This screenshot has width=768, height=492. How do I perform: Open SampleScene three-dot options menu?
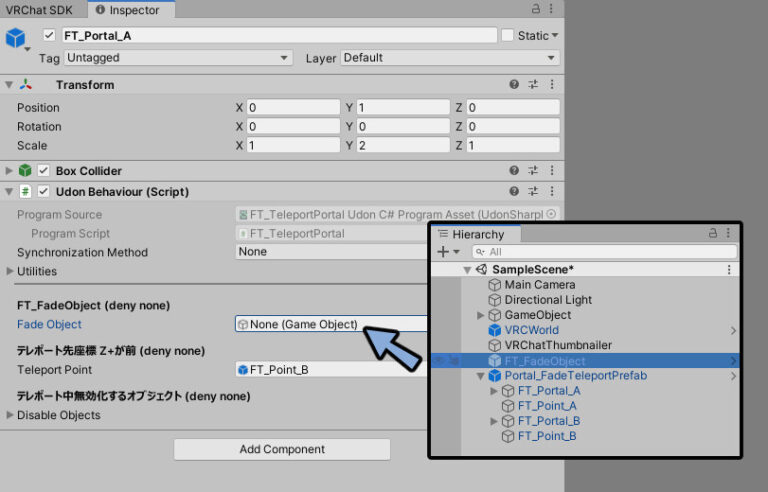coord(728,270)
